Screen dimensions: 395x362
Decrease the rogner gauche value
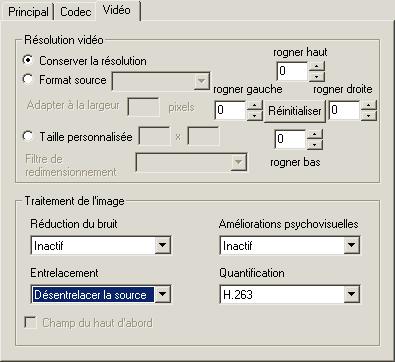click(x=255, y=116)
